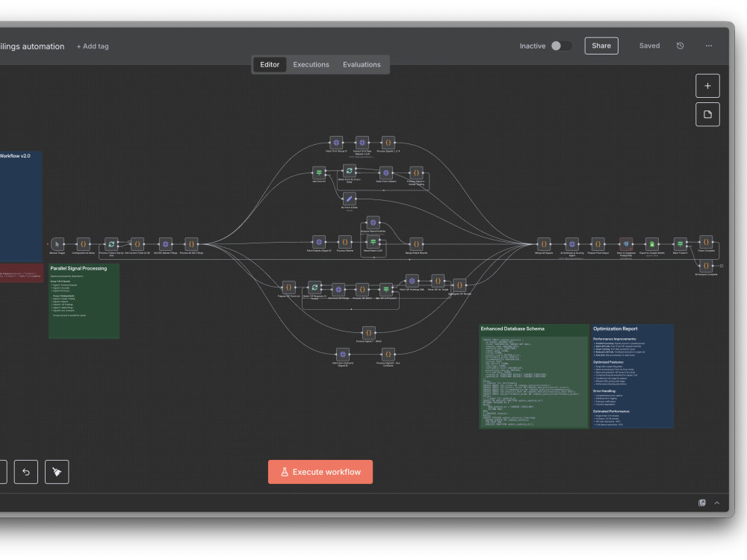
Task: Click the Share button
Action: coord(601,46)
